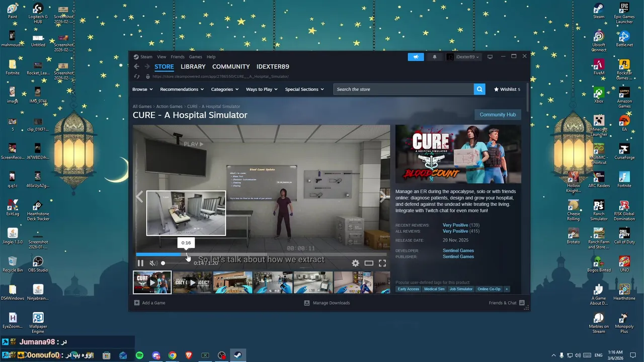The height and width of the screenshot is (362, 644).
Task: Switch to the STORE tab
Action: click(x=164, y=66)
